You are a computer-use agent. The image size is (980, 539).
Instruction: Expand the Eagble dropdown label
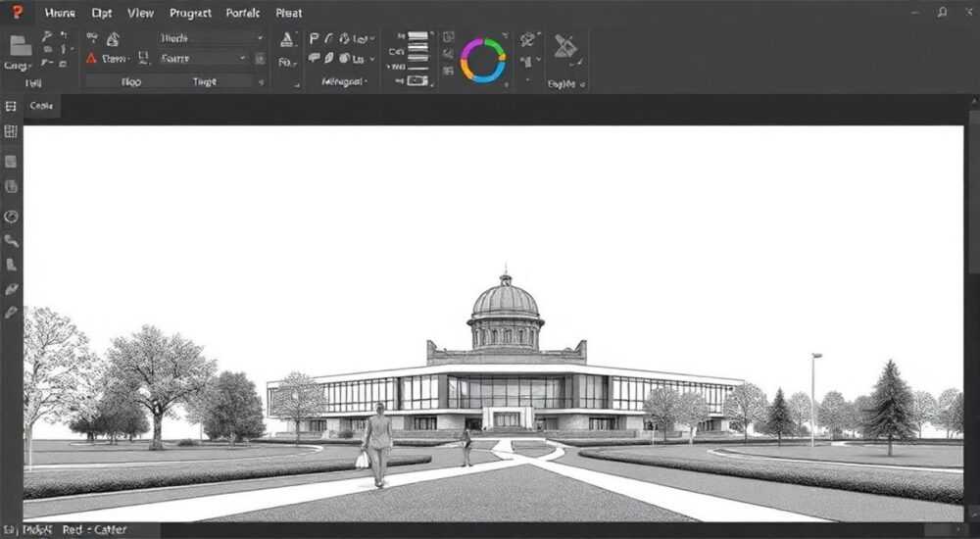[x=566, y=83]
